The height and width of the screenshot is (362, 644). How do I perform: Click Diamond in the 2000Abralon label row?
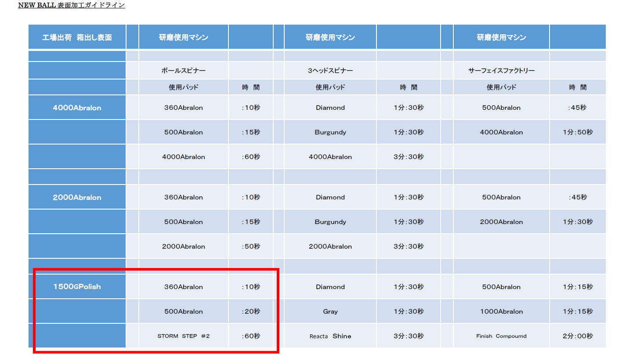pyautogui.click(x=330, y=197)
